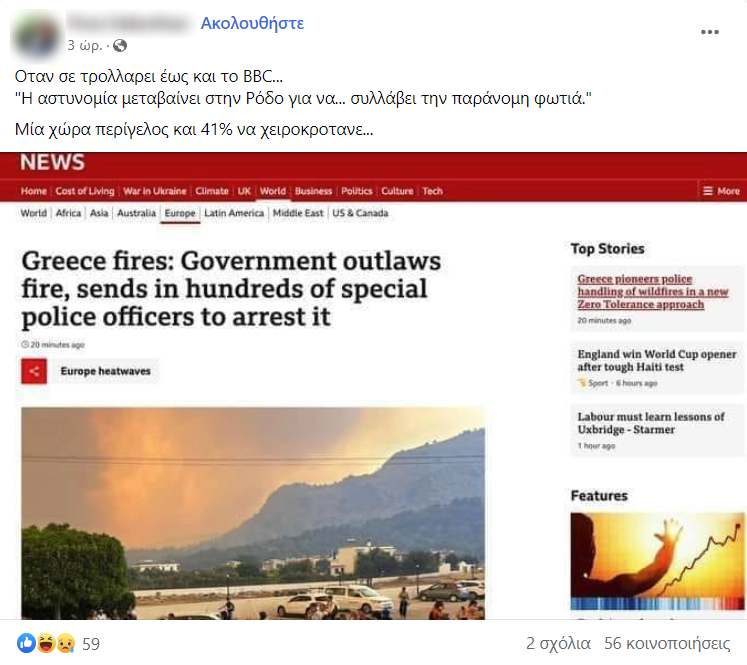Open England win World Cup opener story
Screen dimensions: 747x665
point(656,361)
